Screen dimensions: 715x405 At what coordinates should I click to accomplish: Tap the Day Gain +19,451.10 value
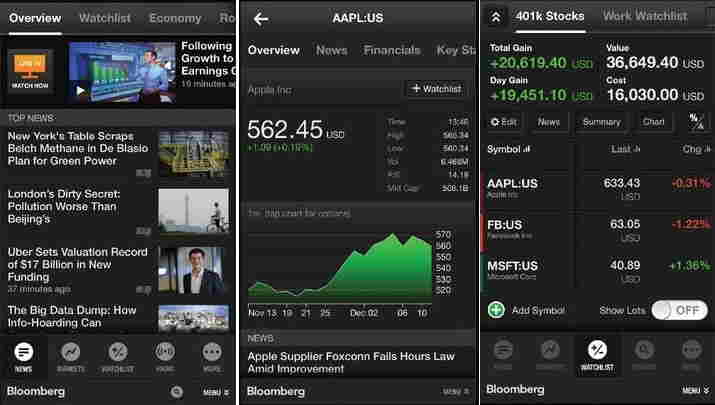click(x=541, y=95)
